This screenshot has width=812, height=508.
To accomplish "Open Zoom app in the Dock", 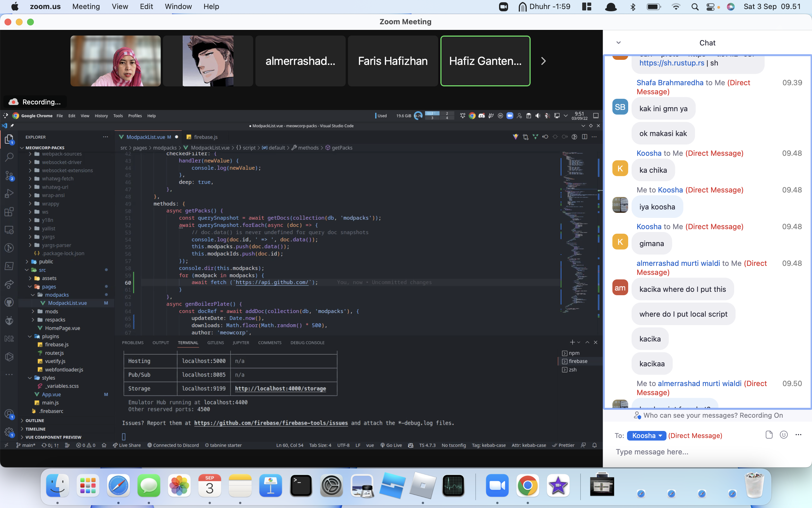I will click(497, 485).
